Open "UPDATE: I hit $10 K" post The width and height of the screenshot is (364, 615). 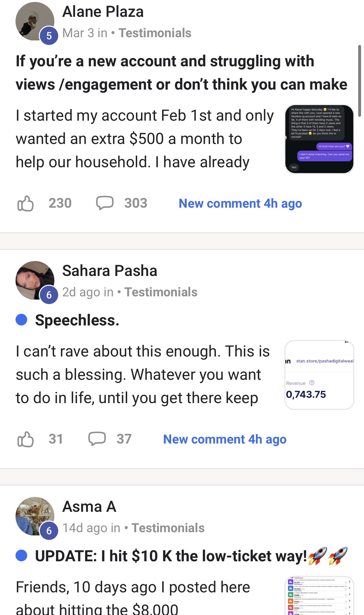[x=171, y=556]
